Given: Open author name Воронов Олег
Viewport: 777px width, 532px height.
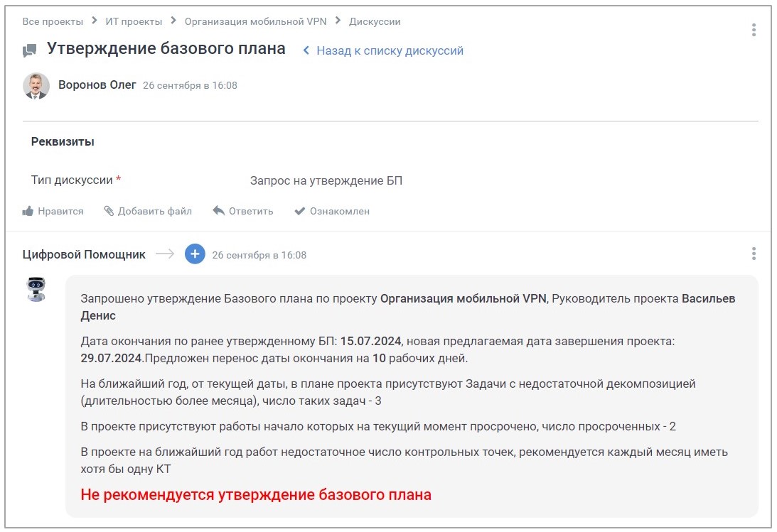Looking at the screenshot, I should point(97,85).
